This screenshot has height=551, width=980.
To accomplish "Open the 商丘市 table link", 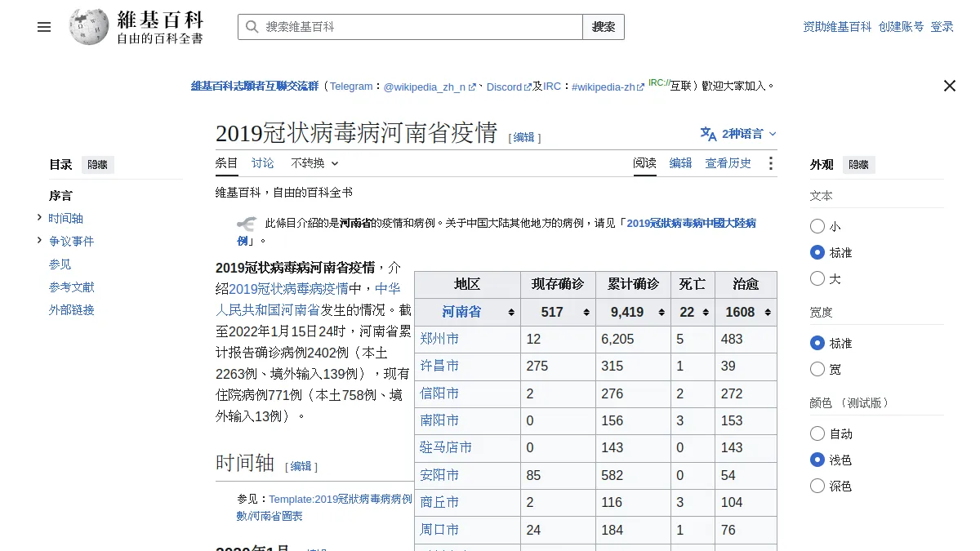I will [439, 502].
